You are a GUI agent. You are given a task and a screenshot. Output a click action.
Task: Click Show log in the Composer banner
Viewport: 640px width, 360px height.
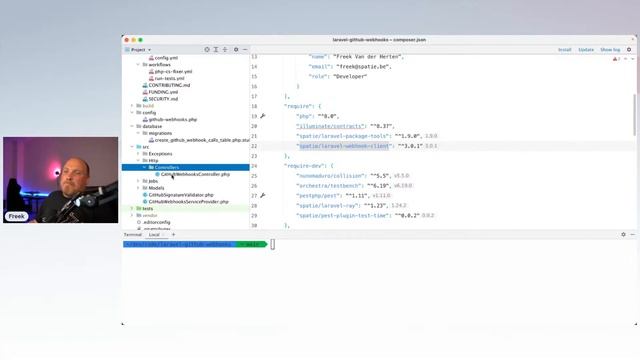click(x=610, y=49)
